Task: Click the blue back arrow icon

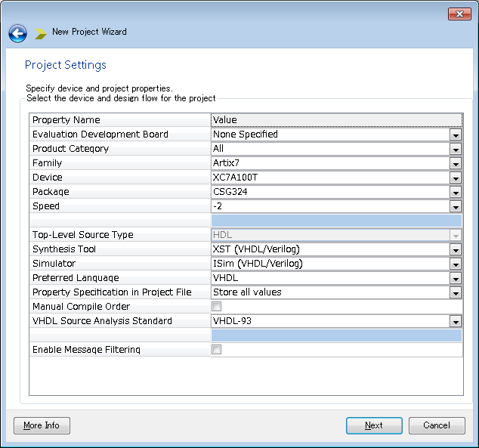Action: click(18, 33)
